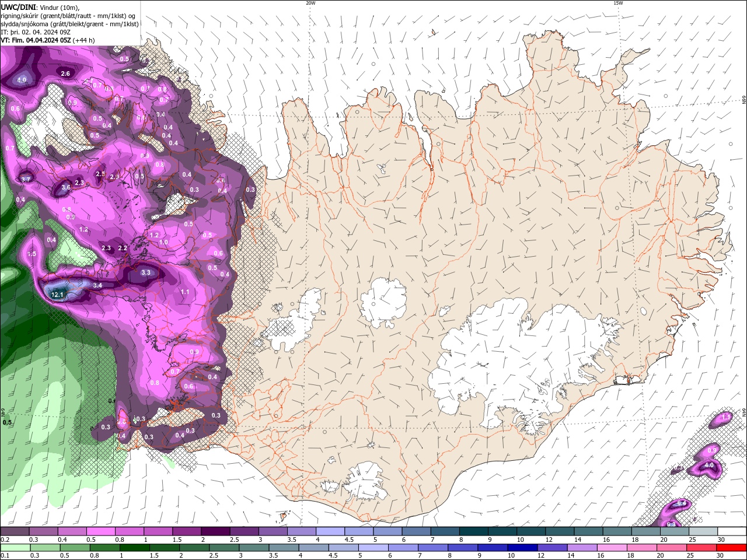Select the bottom-row legend swatch between 10 and 12
The height and width of the screenshot is (560, 747).
coord(523,548)
